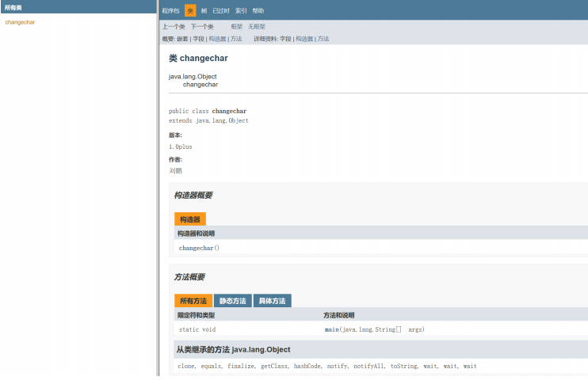Select changechar in the 所有类 list

[x=20, y=22]
